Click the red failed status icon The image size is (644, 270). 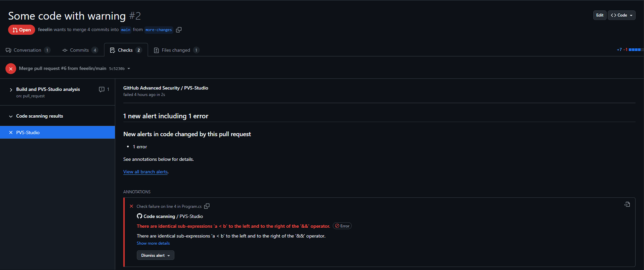[11, 69]
